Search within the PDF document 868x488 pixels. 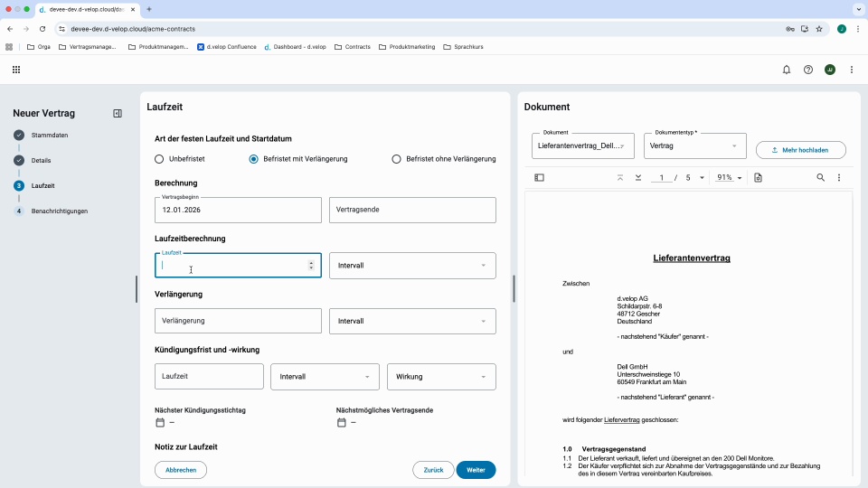pos(820,178)
